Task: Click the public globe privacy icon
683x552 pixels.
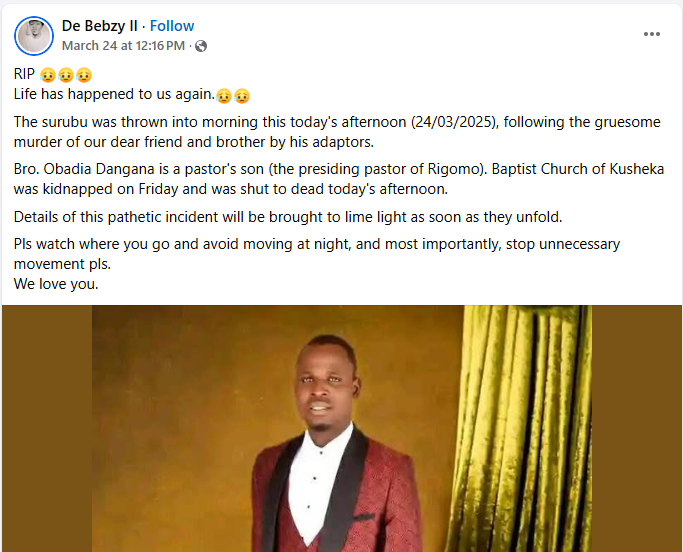Action: (201, 46)
